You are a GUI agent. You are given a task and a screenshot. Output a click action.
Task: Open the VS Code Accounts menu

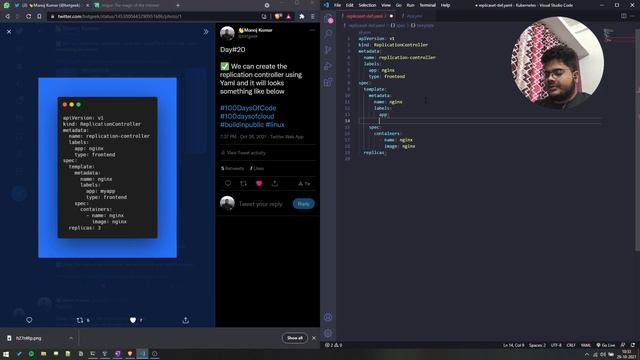tap(328, 317)
